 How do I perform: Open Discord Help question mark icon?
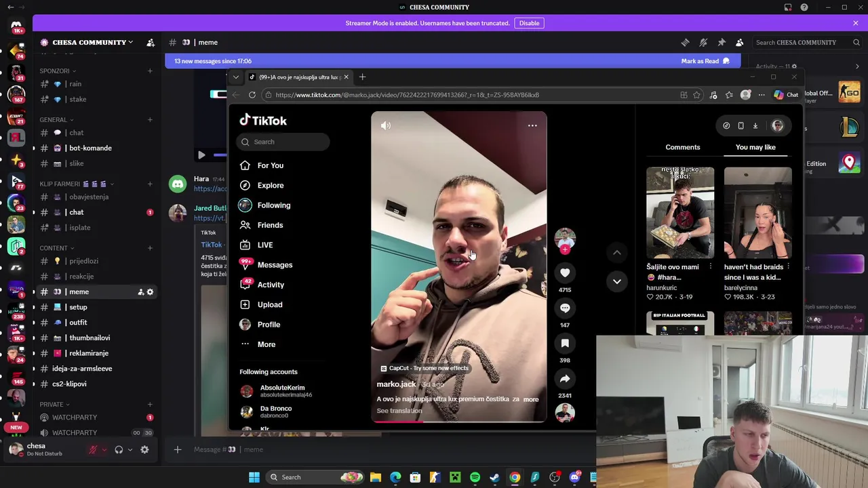[804, 7]
